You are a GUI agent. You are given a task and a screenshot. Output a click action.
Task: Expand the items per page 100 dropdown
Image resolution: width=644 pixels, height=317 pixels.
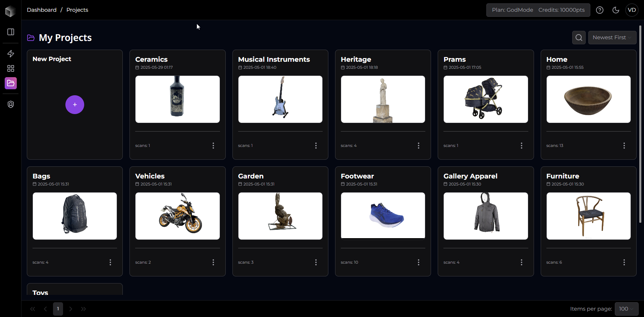point(627,309)
